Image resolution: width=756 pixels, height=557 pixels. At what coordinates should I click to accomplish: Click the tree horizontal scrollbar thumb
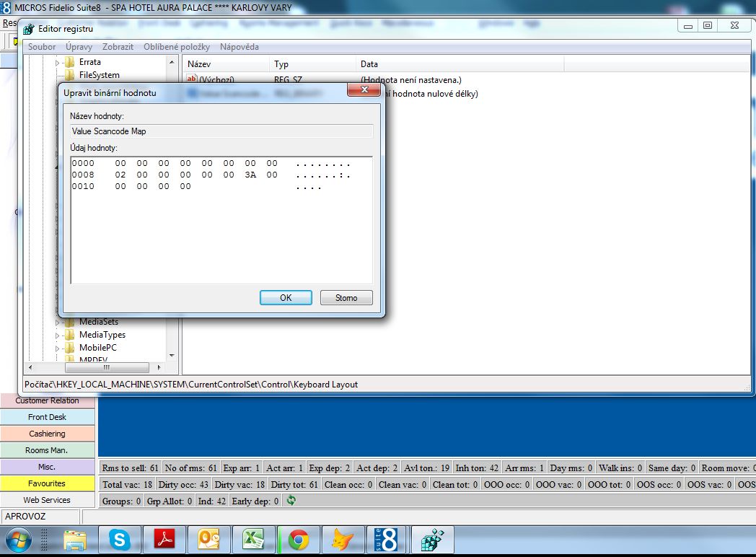coord(107,367)
